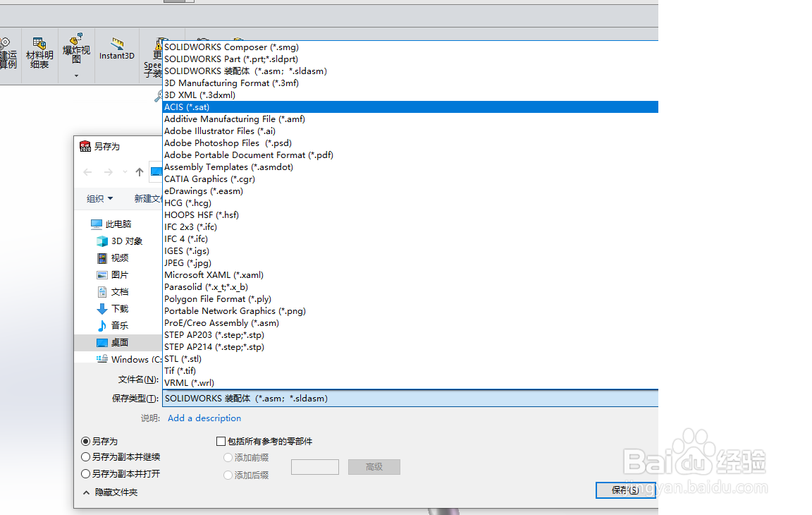Select the Windows (C:) drive
812x515 pixels.
[x=129, y=359]
